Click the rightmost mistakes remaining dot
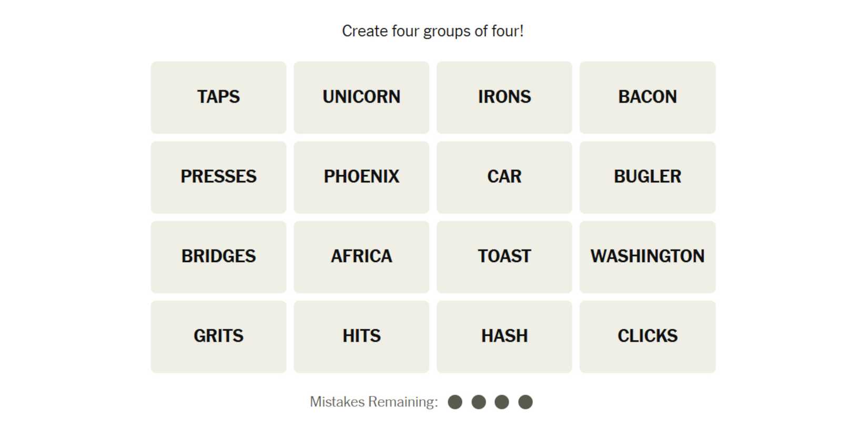Viewport: 868px width, 434px height. 525,402
